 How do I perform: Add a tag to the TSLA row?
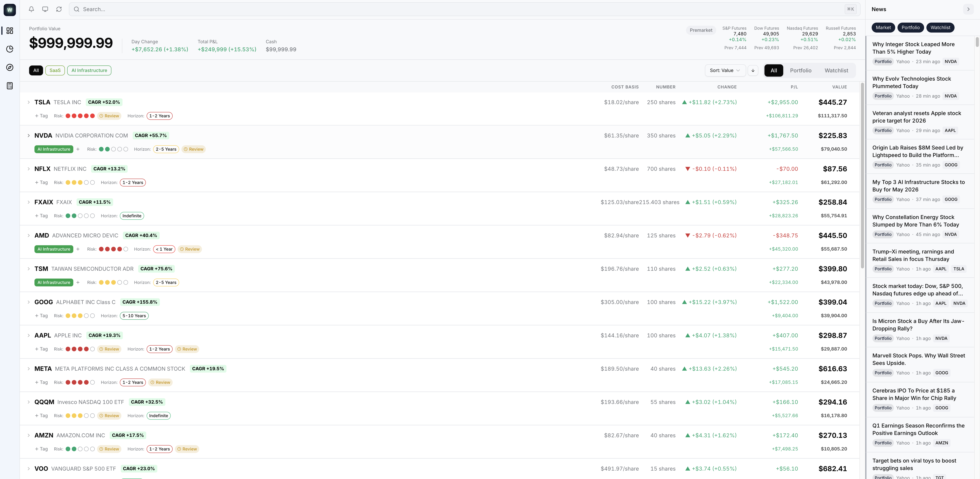pyautogui.click(x=42, y=116)
